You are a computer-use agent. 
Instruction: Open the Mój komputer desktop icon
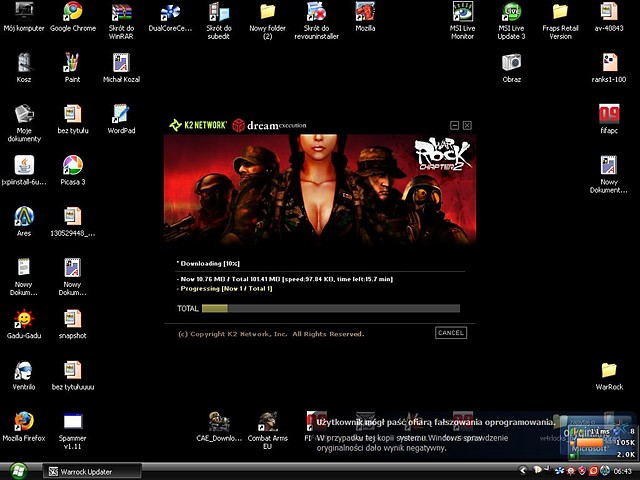(x=24, y=17)
